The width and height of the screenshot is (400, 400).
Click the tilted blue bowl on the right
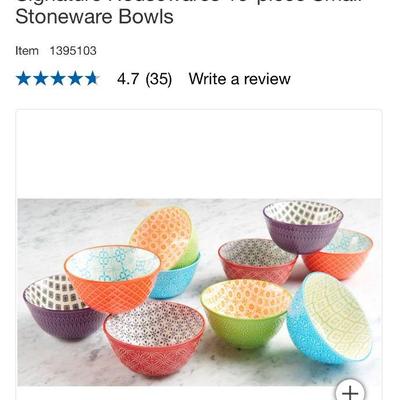[329, 319]
